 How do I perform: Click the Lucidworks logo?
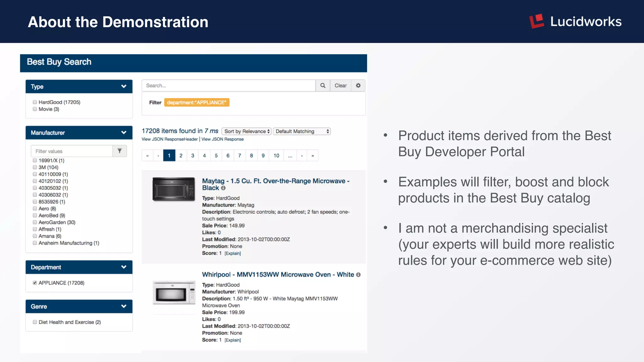coord(575,21)
